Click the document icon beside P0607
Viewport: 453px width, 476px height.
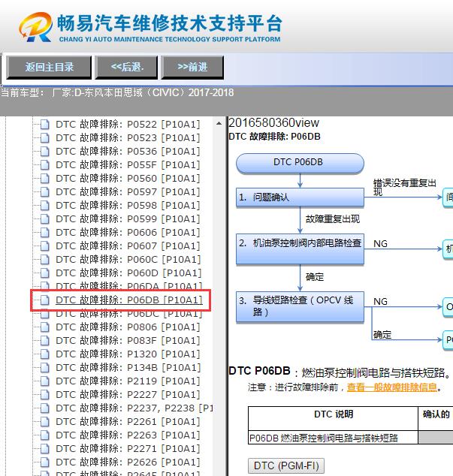click(x=44, y=246)
